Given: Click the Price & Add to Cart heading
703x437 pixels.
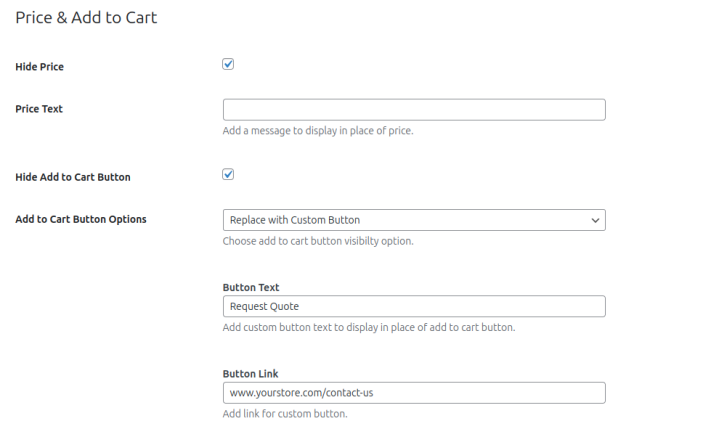Looking at the screenshot, I should (x=86, y=18).
